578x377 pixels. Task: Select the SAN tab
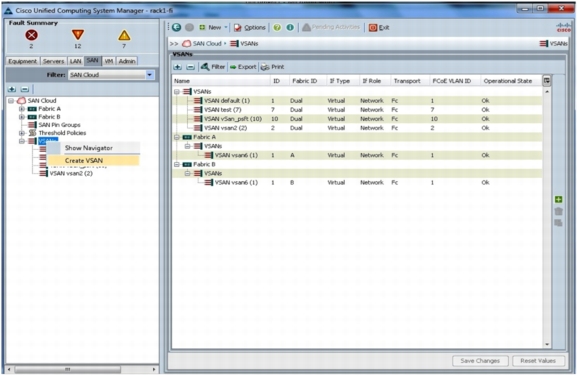93,60
